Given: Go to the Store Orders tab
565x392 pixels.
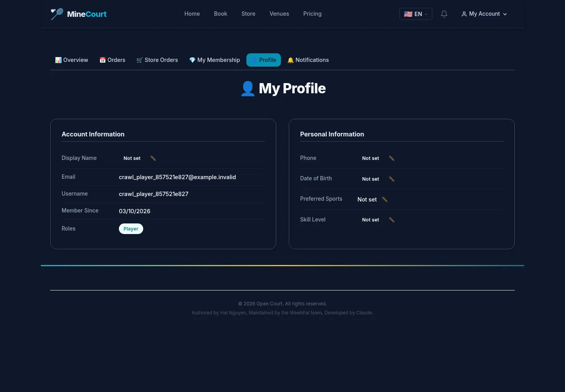Looking at the screenshot, I should pyautogui.click(x=157, y=60).
